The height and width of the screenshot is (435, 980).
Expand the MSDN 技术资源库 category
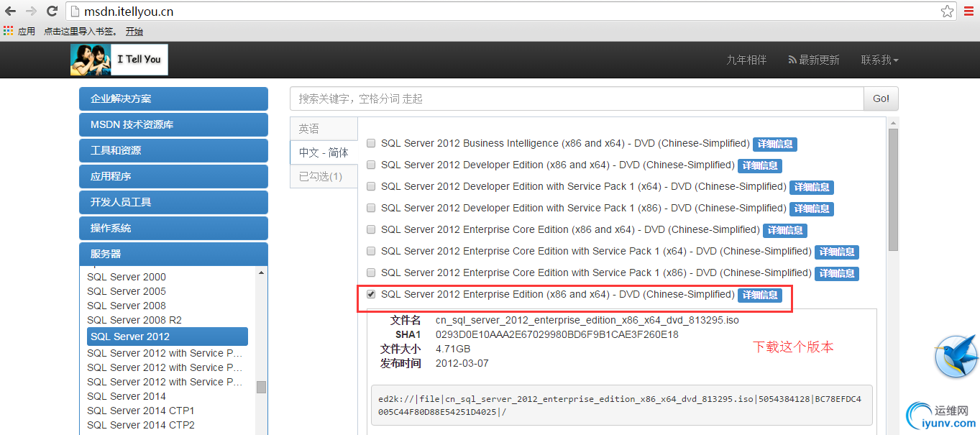tap(173, 124)
